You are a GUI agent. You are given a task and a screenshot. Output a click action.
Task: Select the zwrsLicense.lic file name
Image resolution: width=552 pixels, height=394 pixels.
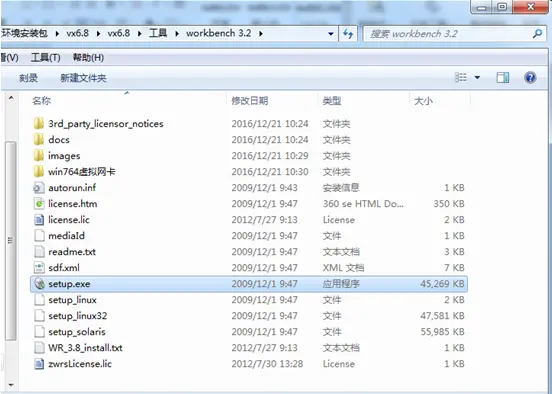[80, 364]
